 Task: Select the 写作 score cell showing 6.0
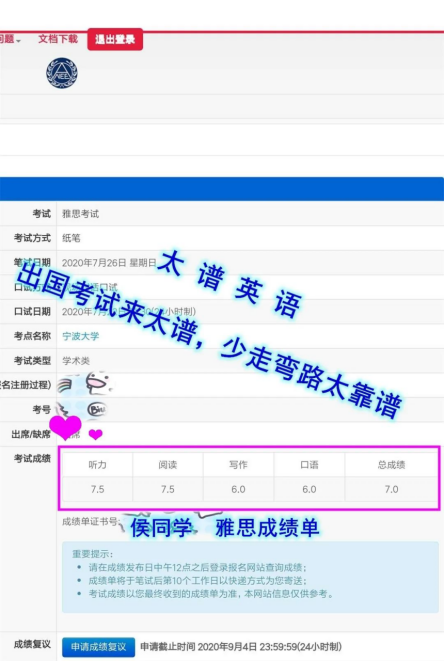pos(238,489)
